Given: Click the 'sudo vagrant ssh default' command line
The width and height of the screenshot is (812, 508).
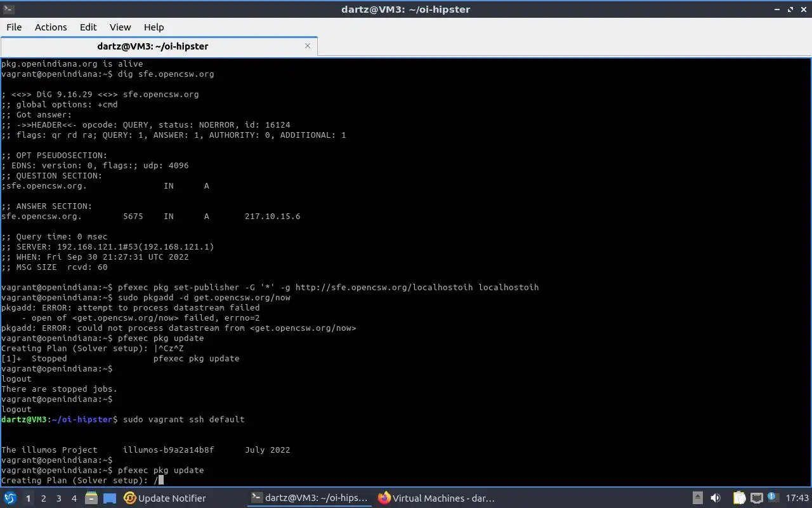Looking at the screenshot, I should pos(123,420).
